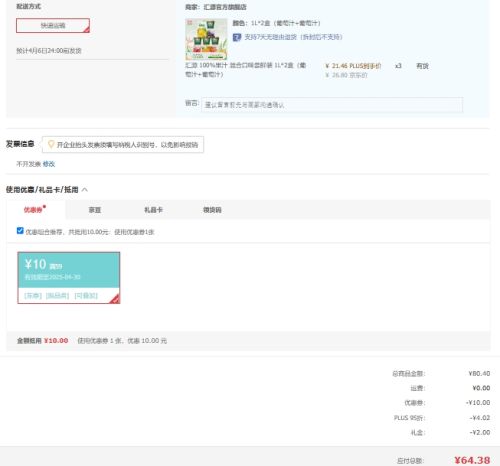This screenshot has height=466, width=500.
Task: Open the 领货码 tab
Action: [x=212, y=210]
